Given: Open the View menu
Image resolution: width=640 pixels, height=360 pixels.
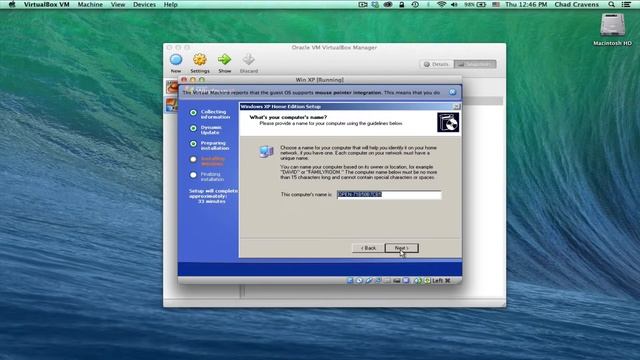Looking at the screenshot, I should pos(118,4).
